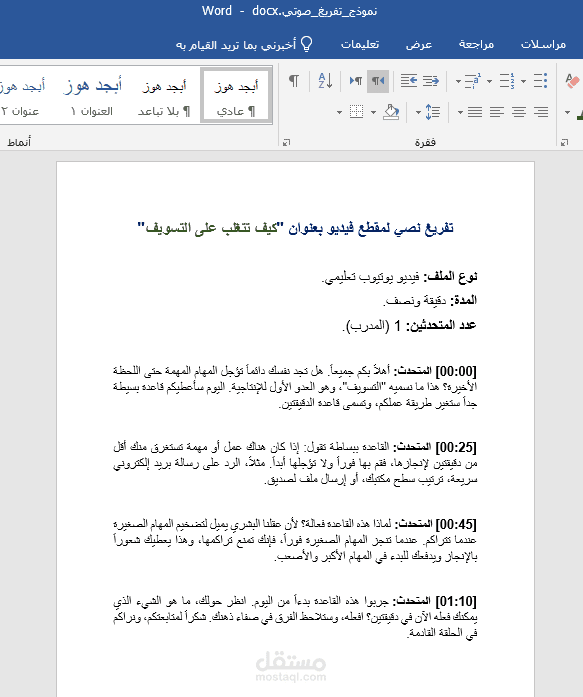Expand the numbering library dropdown arrow
This screenshot has height=697, width=583.
[489, 81]
